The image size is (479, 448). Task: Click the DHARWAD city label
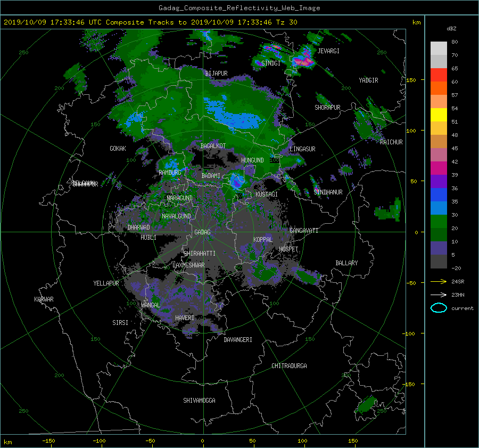[138, 227]
